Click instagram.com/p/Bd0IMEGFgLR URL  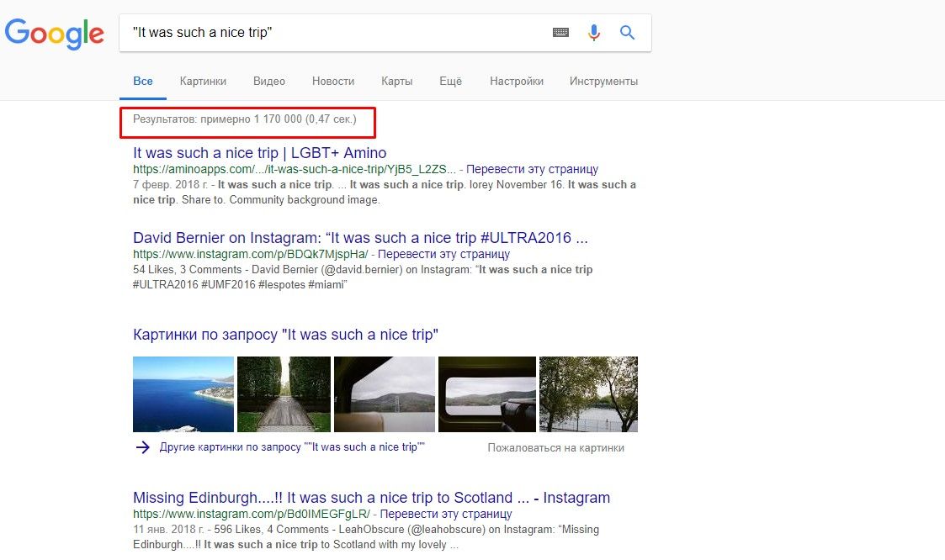[252, 515]
